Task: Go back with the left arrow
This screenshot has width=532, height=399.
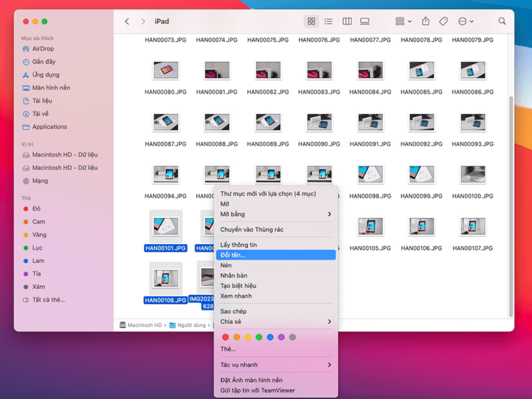Action: (x=127, y=21)
